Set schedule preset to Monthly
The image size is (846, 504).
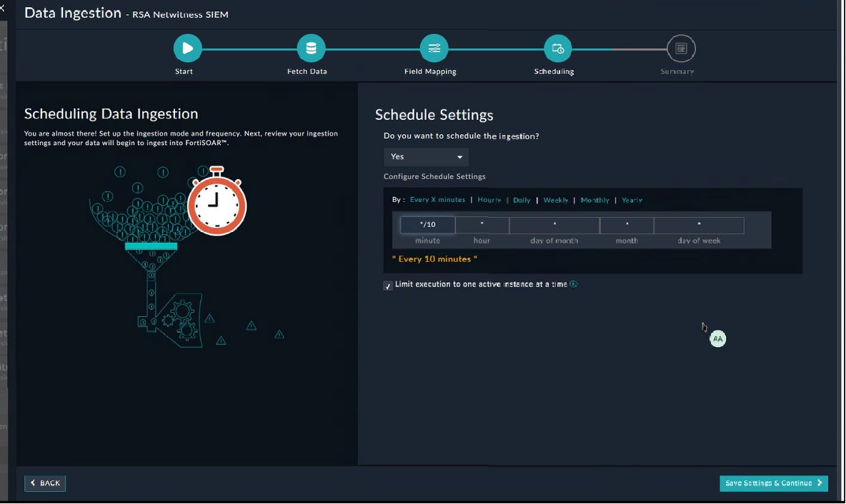point(595,200)
